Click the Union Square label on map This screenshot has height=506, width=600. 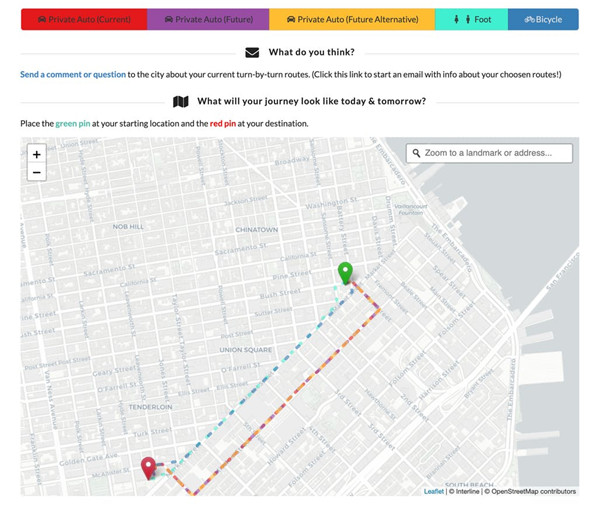pos(245,350)
